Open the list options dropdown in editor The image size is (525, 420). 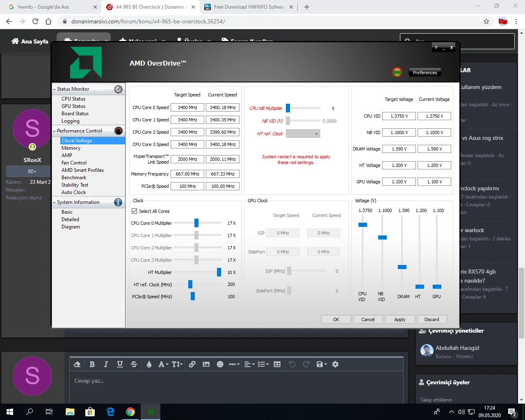pyautogui.click(x=263, y=364)
